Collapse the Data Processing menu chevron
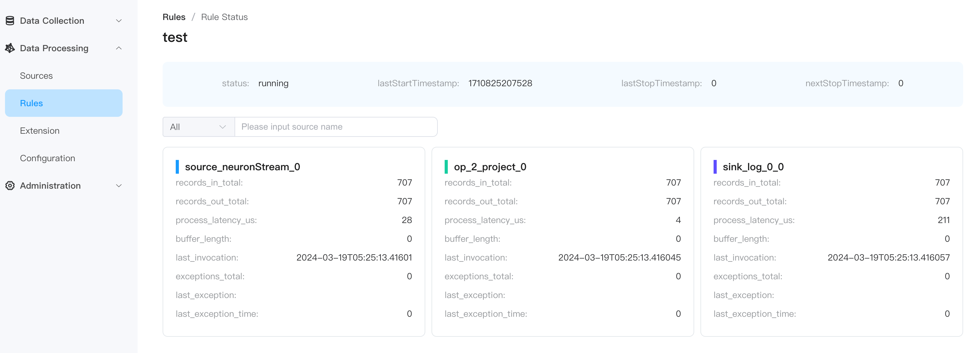Viewport: 980px width, 353px height. coord(119,48)
